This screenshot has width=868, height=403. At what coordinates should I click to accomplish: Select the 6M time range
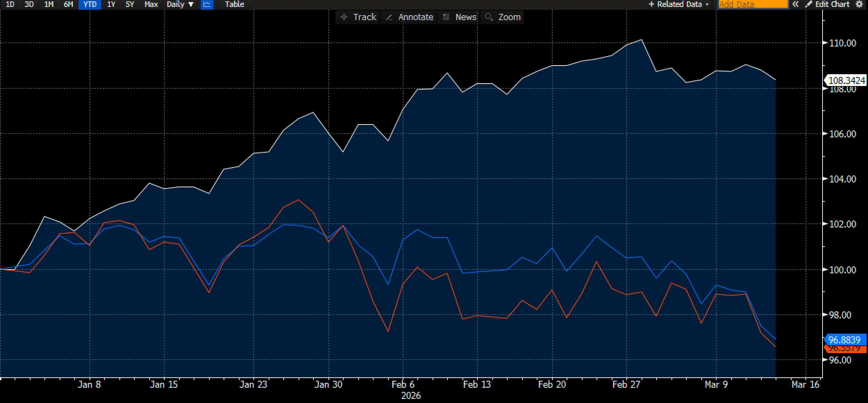[x=68, y=4]
